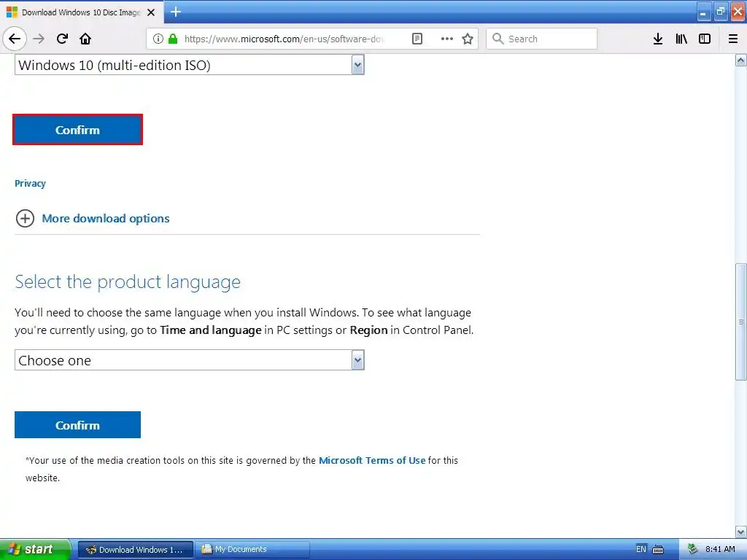
Task: Open Microsoft Terms of Use link
Action: coord(372,461)
